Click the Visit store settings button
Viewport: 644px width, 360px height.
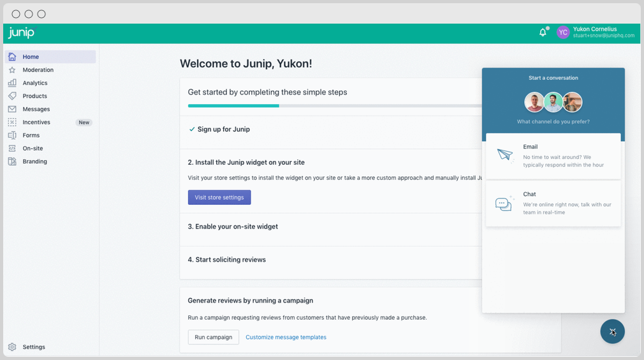click(219, 197)
